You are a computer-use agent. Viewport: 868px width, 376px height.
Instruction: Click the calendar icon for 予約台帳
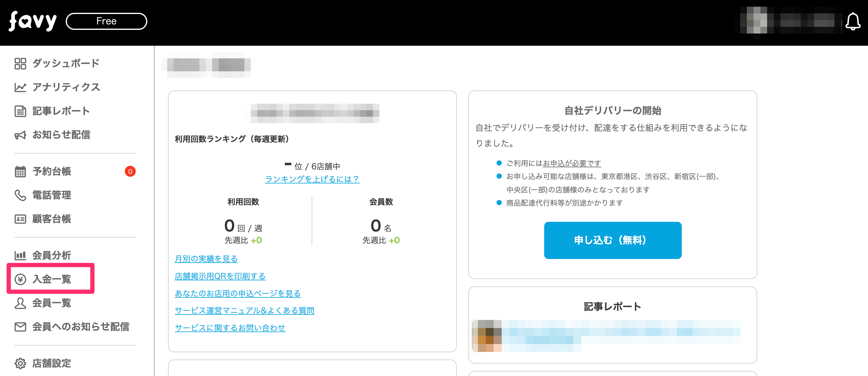tap(20, 172)
